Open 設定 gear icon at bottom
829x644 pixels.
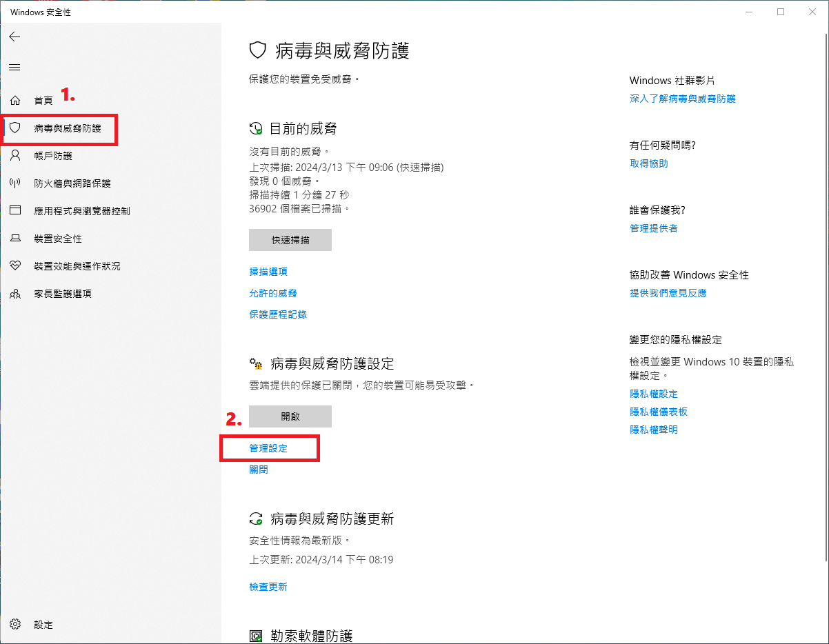point(15,625)
